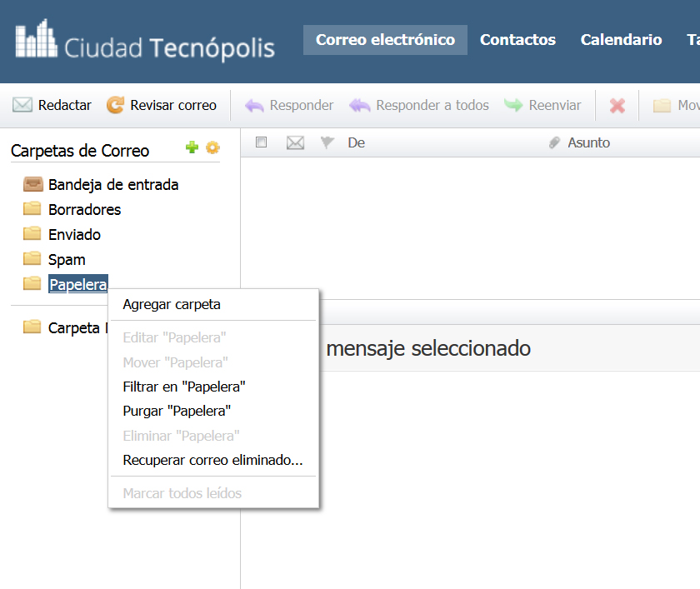This screenshot has width=700, height=589.
Task: Sort by read status envelope column icon
Action: point(295,142)
